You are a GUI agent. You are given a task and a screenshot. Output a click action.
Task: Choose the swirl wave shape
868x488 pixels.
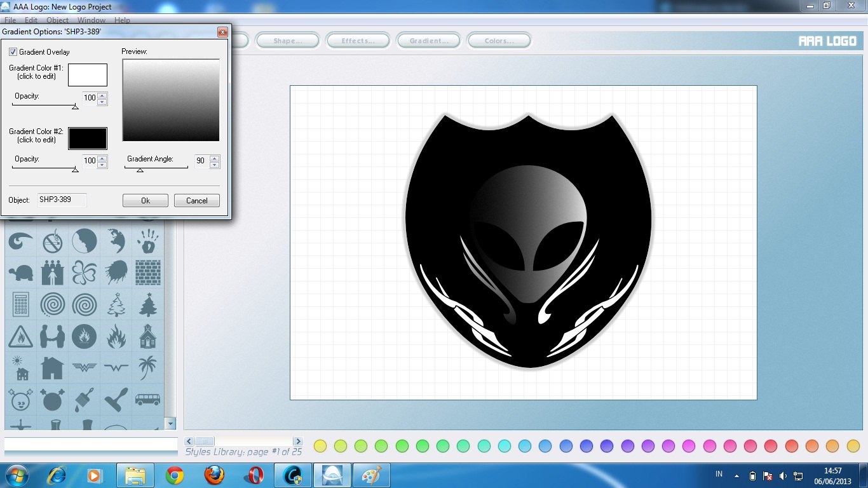coord(21,241)
